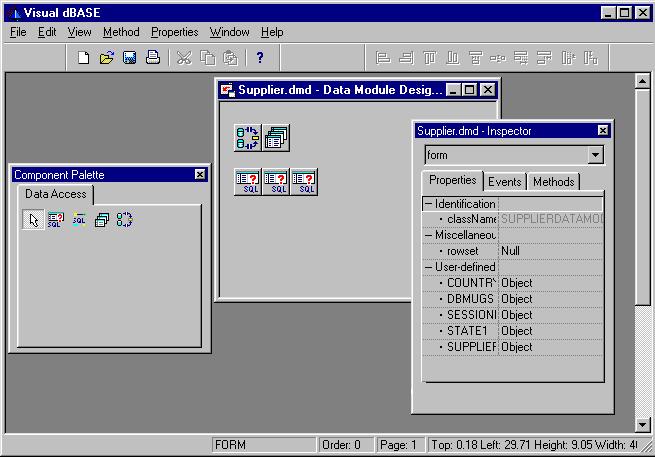Viewport: 655px width, 458px height.
Task: Click the main window scrollbar down arrow
Action: pos(642,425)
